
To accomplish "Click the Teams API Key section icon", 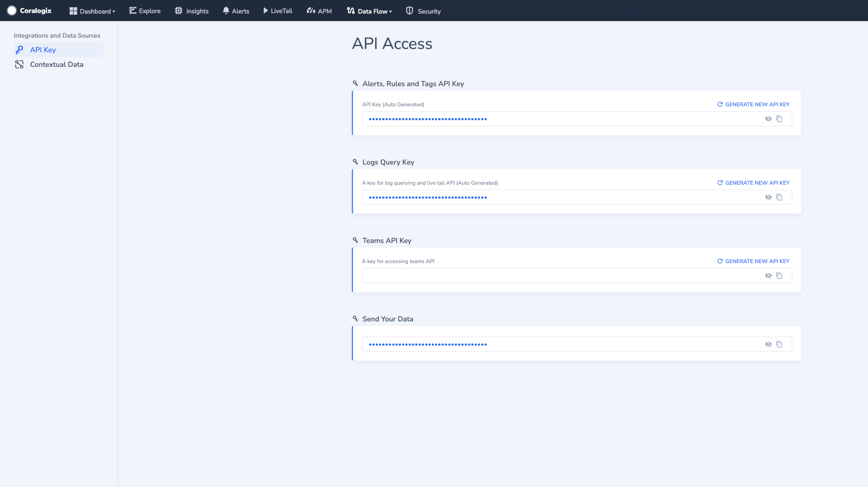I will [x=355, y=240].
